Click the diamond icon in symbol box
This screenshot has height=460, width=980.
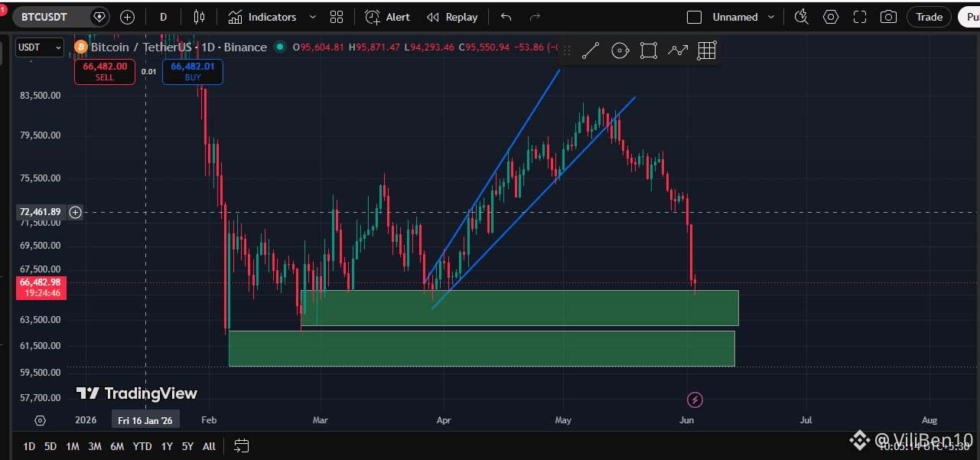(x=99, y=17)
